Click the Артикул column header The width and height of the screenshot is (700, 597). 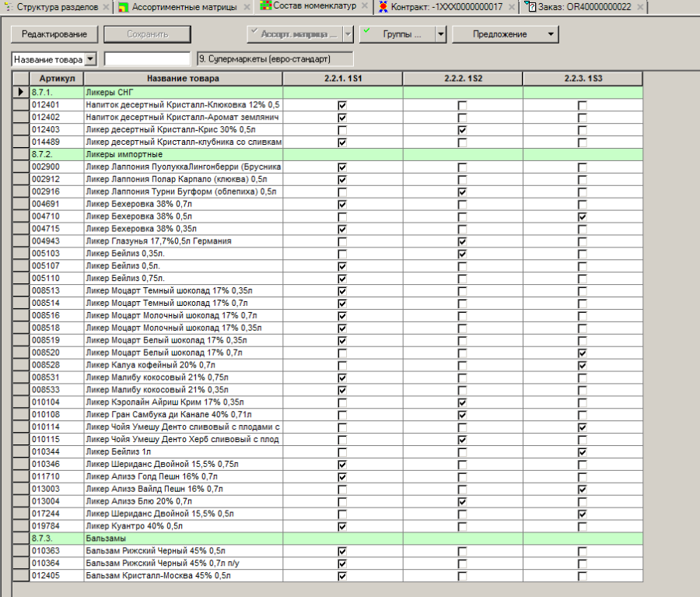pyautogui.click(x=57, y=79)
